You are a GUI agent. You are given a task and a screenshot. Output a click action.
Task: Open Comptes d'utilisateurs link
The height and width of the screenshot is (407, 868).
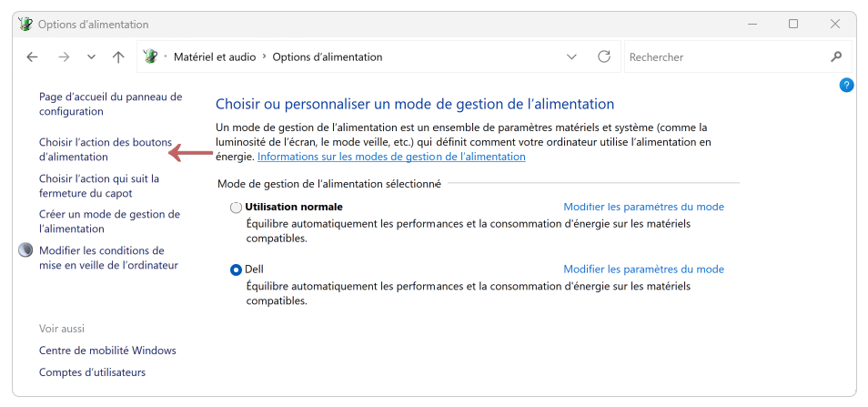[x=92, y=372]
